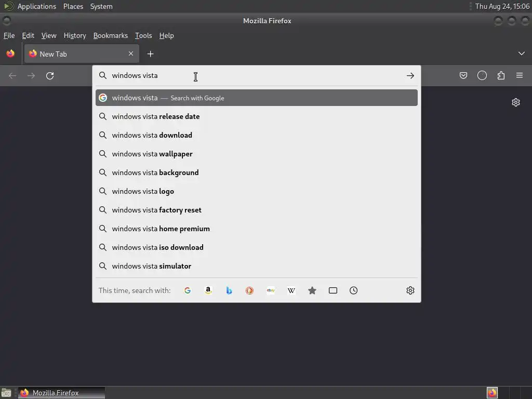Search with eBay one-off icon
The image size is (532, 399).
click(x=270, y=290)
